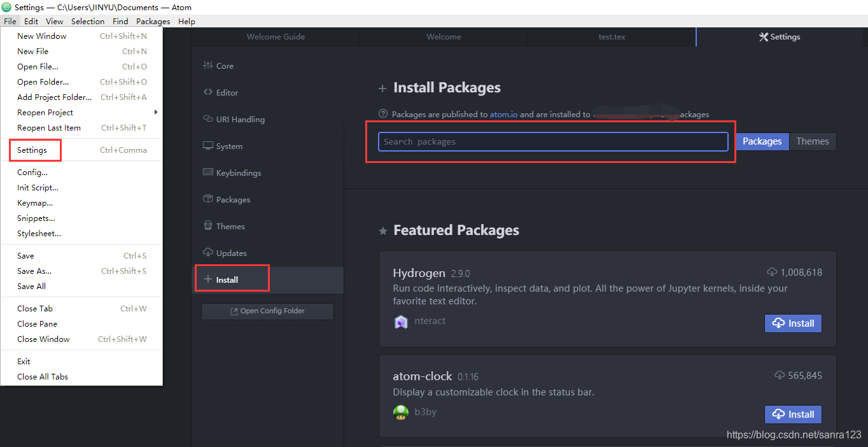Select the Settings tab
This screenshot has width=868, height=447.
coord(780,37)
